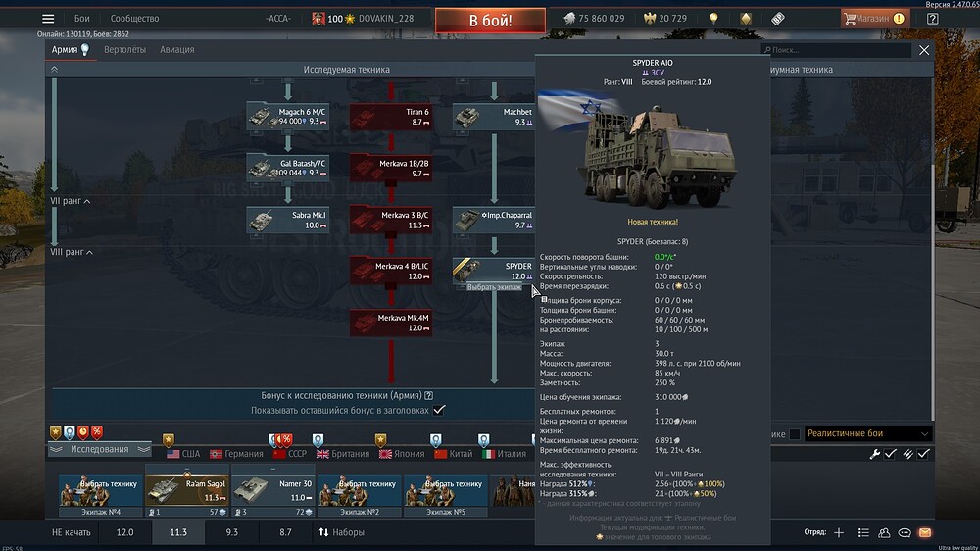Select the SPYDER vehicle card
The image size is (980, 551).
point(494,271)
